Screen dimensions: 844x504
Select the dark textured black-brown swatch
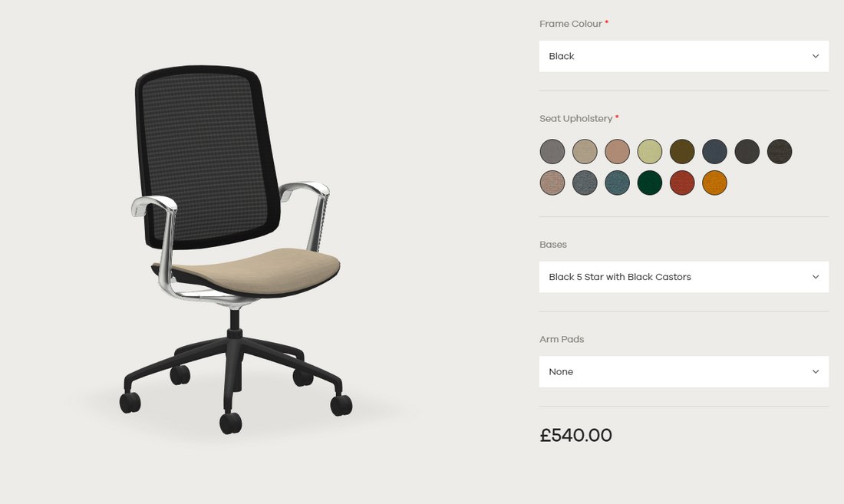point(780,151)
